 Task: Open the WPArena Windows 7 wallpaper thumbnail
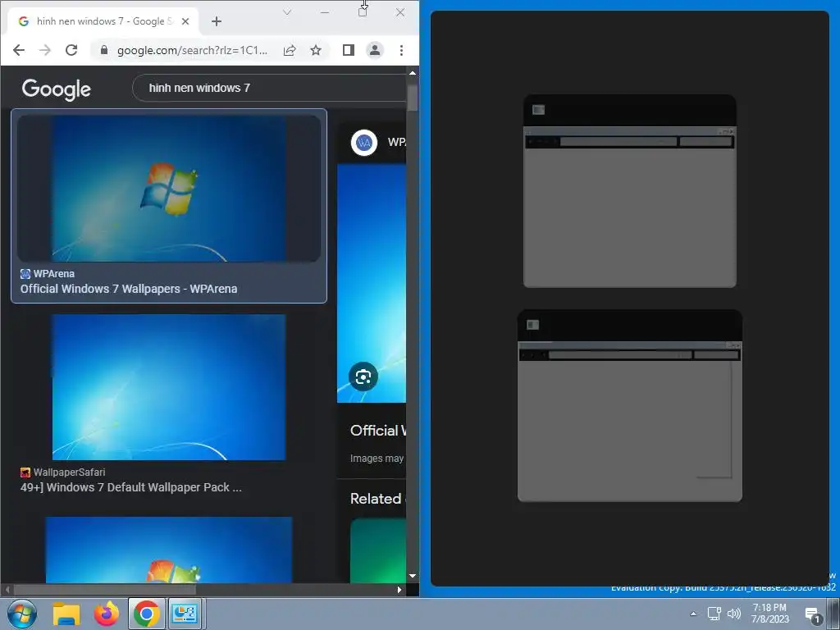coord(169,189)
